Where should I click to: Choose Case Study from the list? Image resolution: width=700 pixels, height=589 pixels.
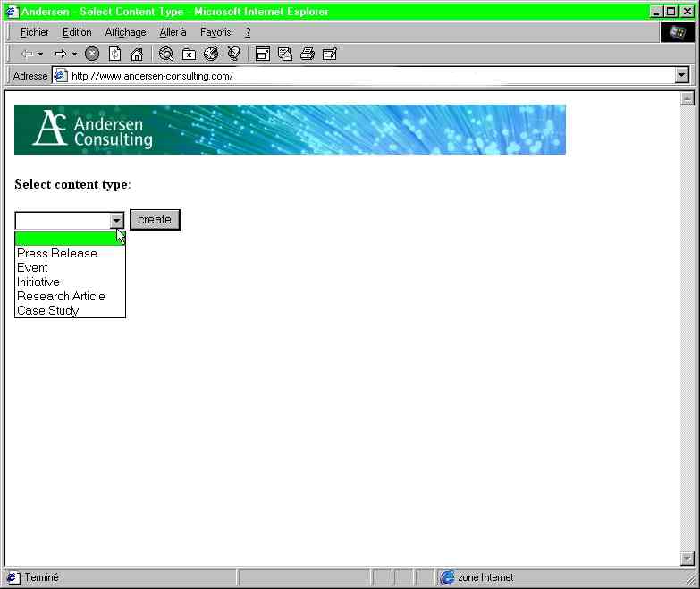[x=70, y=310]
